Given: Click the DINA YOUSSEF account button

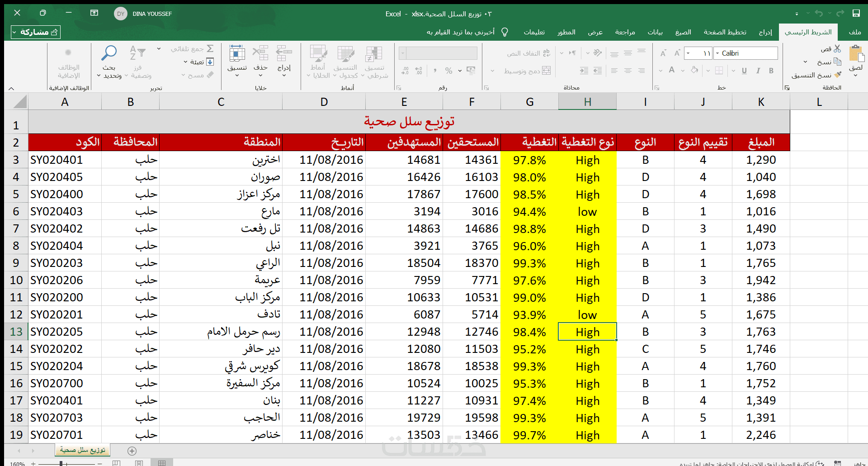Looking at the screenshot, I should [143, 14].
